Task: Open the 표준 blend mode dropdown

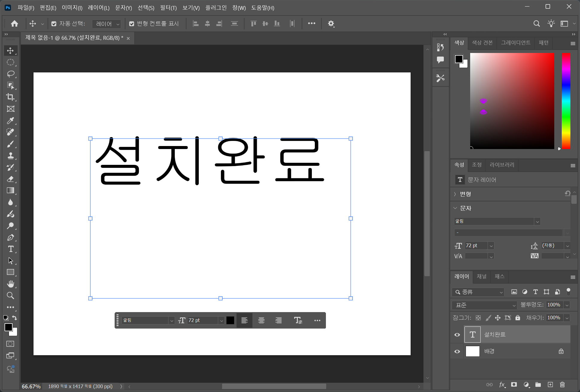Action: [484, 305]
